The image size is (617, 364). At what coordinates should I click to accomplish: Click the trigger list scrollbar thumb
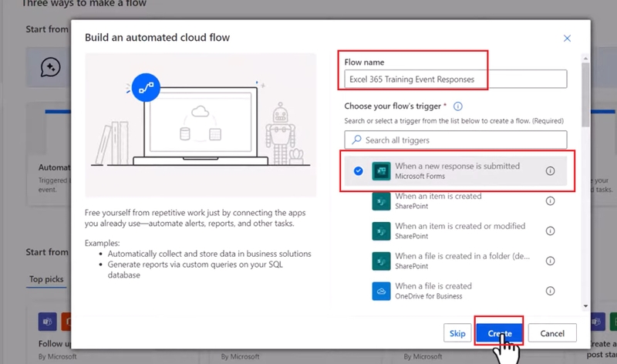585,94
